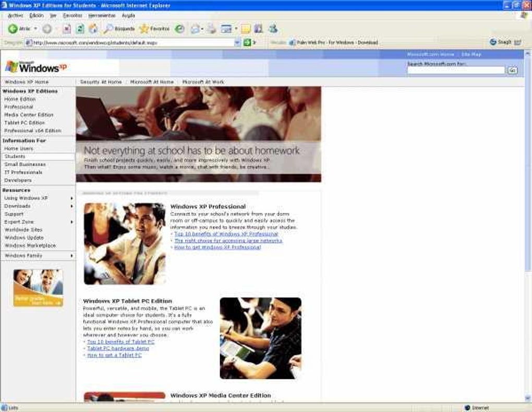The image size is (532, 412).
Task: Stop loading with the Stop icon
Action: point(67,29)
